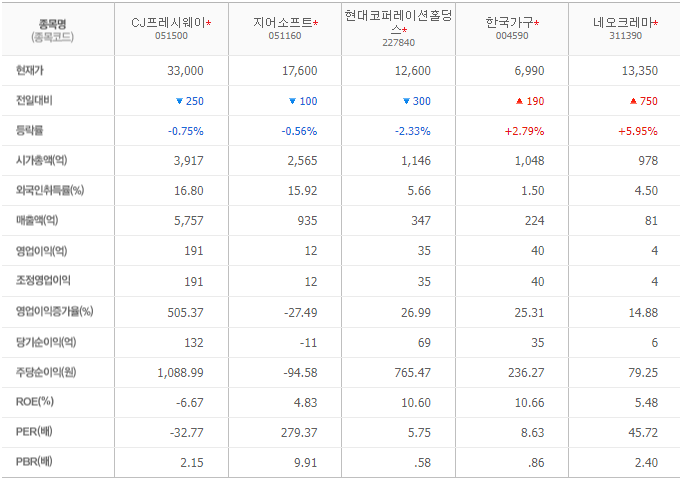The height and width of the screenshot is (479, 680).
Task: Click the 전일대비 row label
Action: click(x=34, y=100)
